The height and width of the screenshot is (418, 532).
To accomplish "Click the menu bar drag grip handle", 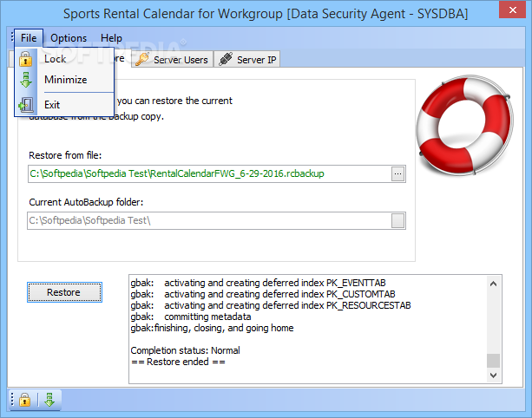I will [x=11, y=36].
